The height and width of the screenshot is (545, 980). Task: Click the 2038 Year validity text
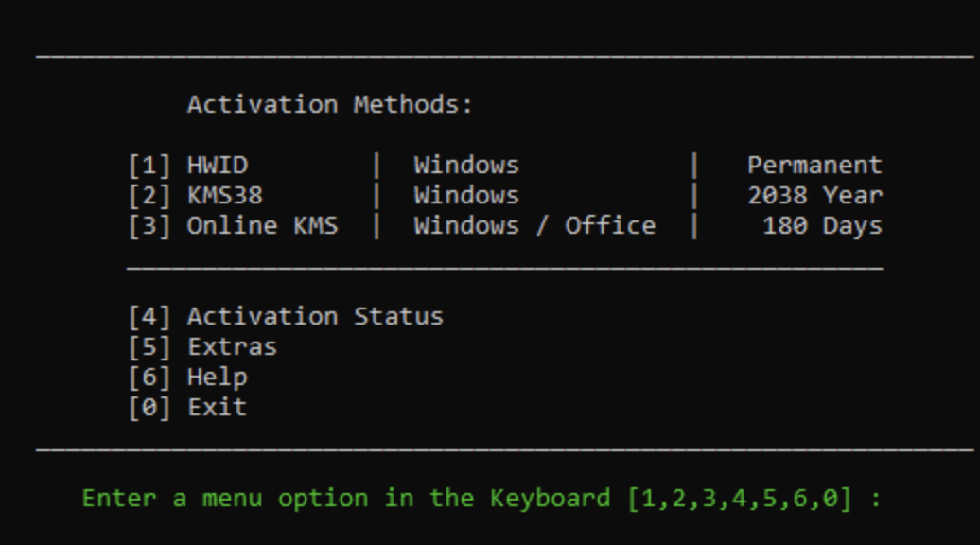pyautogui.click(x=815, y=196)
